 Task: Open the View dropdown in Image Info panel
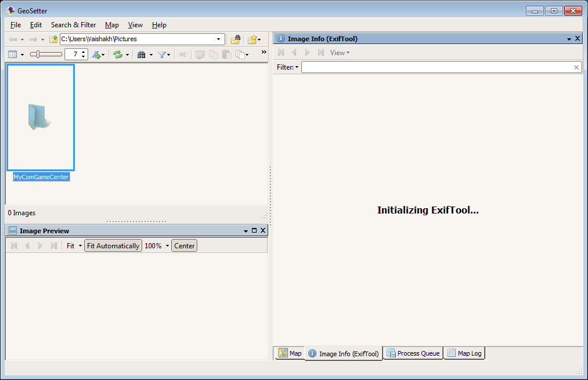pos(339,52)
